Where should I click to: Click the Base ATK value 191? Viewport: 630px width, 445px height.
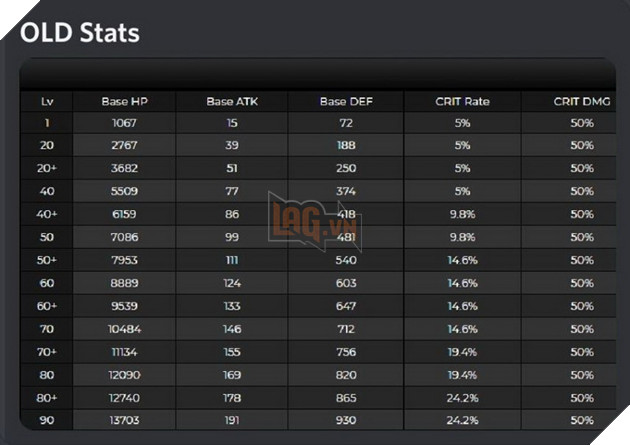pos(233,419)
